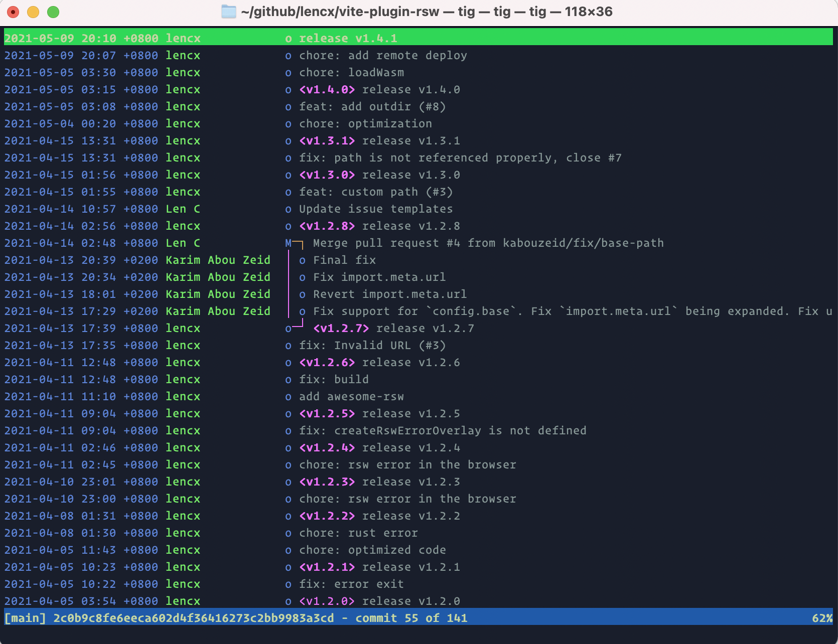Click the folder icon in the title bar

point(229,12)
